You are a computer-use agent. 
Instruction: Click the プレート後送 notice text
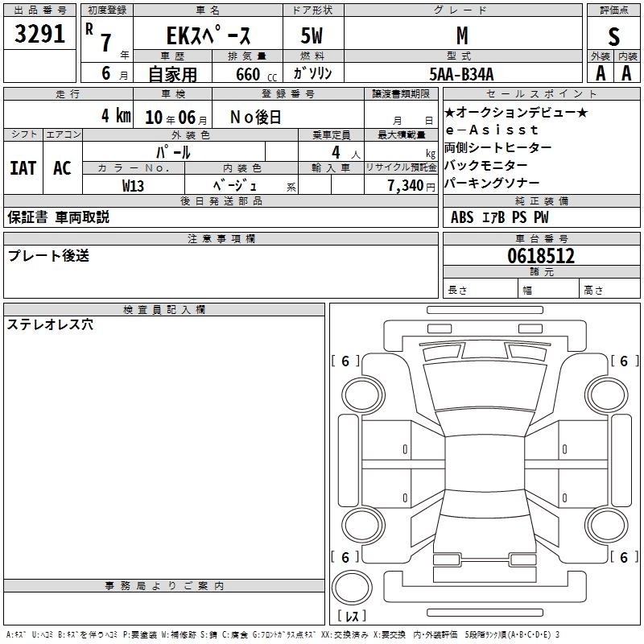click(x=48, y=256)
